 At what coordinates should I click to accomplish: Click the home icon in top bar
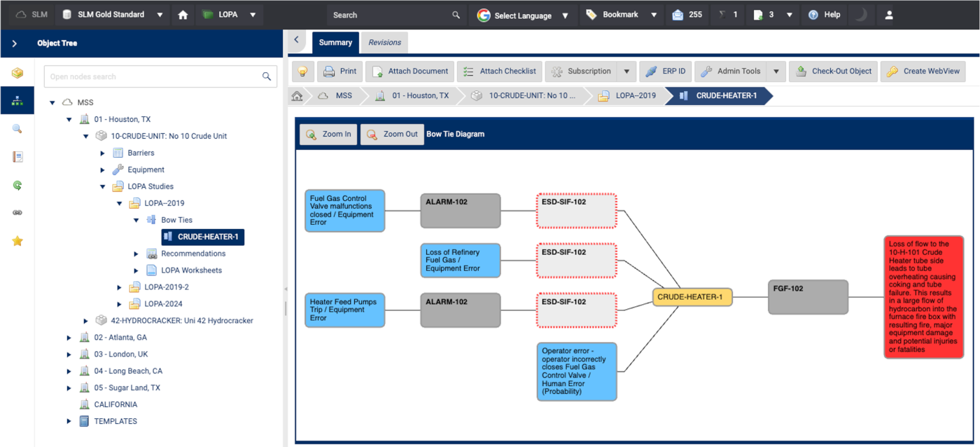tap(183, 15)
